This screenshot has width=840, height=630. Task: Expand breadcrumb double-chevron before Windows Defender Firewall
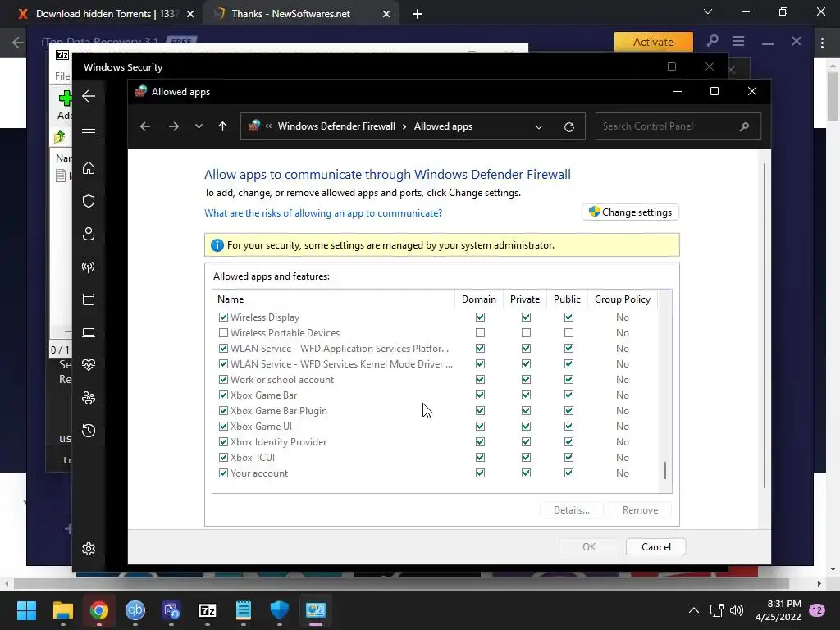pos(268,126)
